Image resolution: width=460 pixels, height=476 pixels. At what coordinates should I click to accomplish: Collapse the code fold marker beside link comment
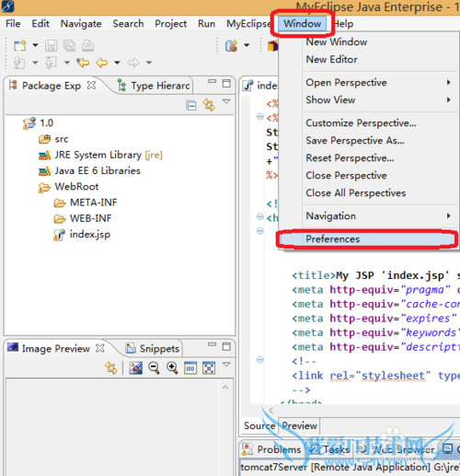tap(260, 359)
